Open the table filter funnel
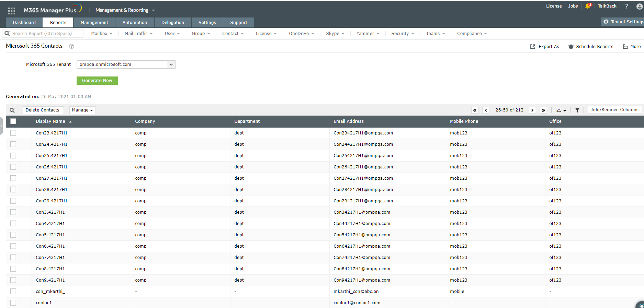Viewport: 644px width, 308px height. [x=577, y=110]
